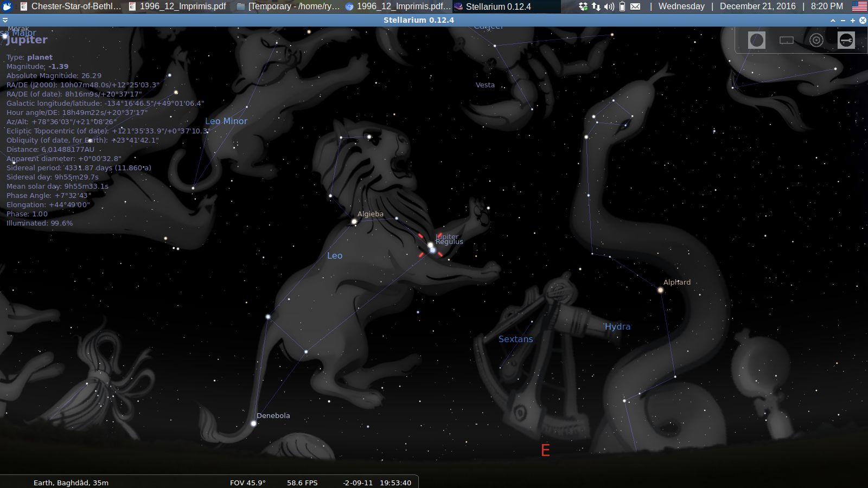Click the Vesta label
Screen dimensions: 868x488
[x=485, y=85]
